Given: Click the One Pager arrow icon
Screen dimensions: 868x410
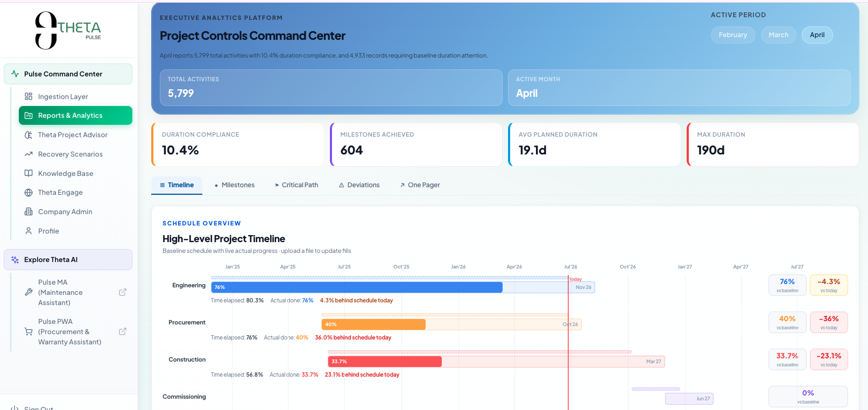Looking at the screenshot, I should (402, 185).
